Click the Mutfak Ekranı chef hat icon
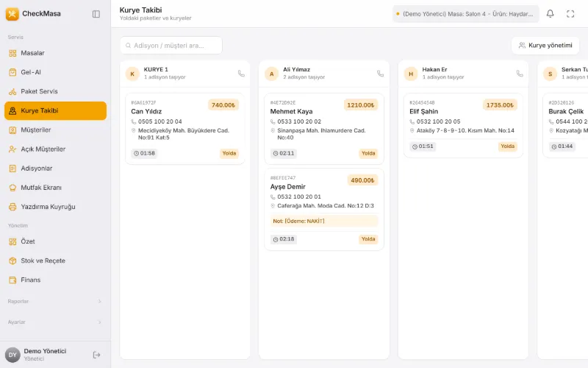This screenshot has width=588, height=368. [12, 188]
